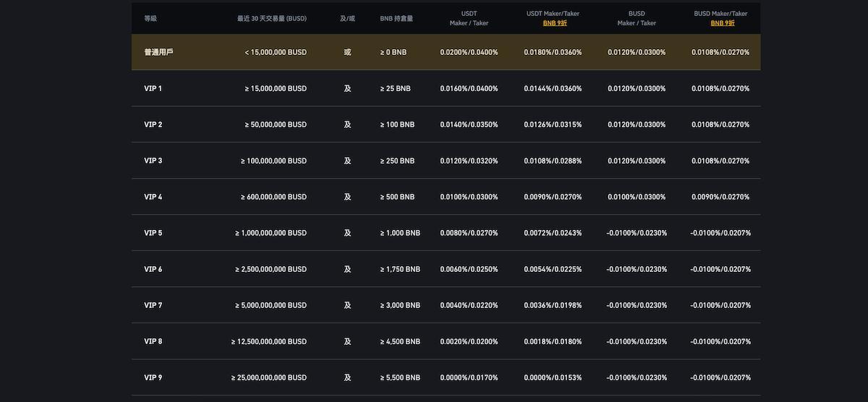Click the 或 cell in the 普通用戶 row
Image resolution: width=868 pixels, height=402 pixels.
click(x=347, y=52)
